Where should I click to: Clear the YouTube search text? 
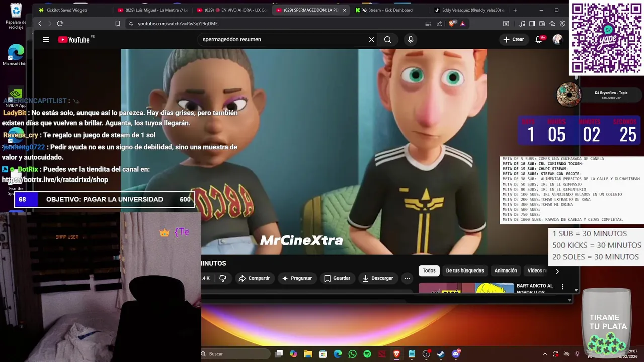point(371,40)
